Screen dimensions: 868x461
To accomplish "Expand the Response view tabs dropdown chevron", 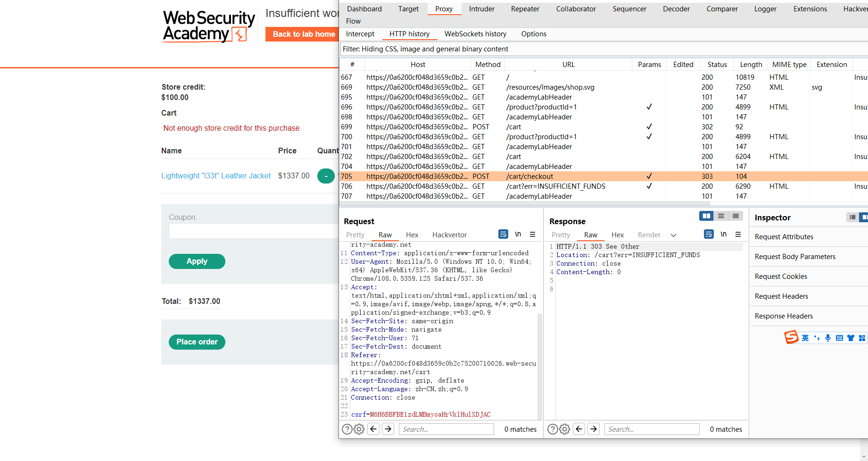I will click(673, 235).
